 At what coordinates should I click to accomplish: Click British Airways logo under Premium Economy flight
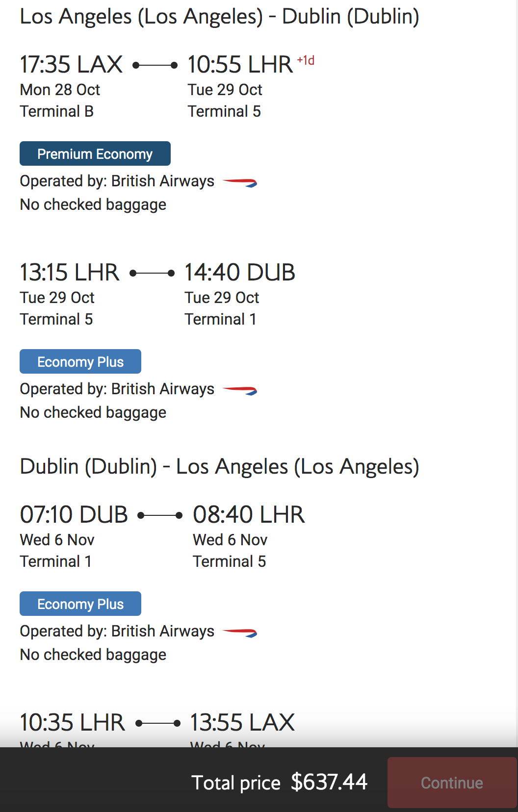coord(240,183)
